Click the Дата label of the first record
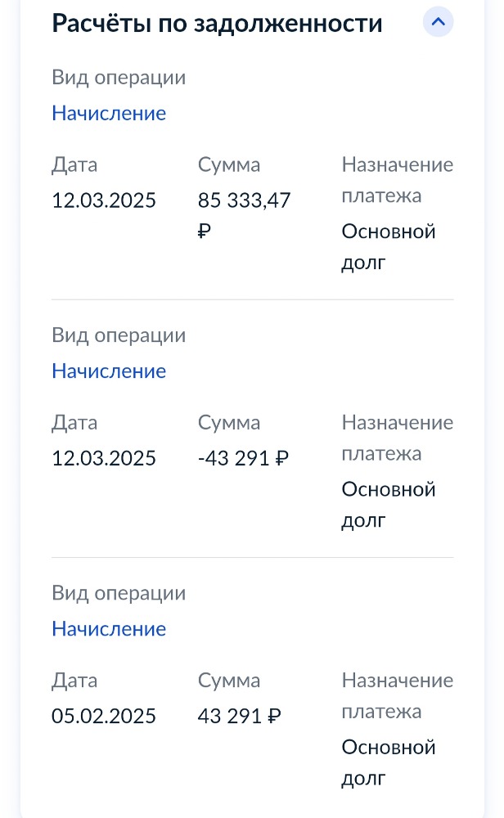This screenshot has width=504, height=818. click(x=74, y=164)
